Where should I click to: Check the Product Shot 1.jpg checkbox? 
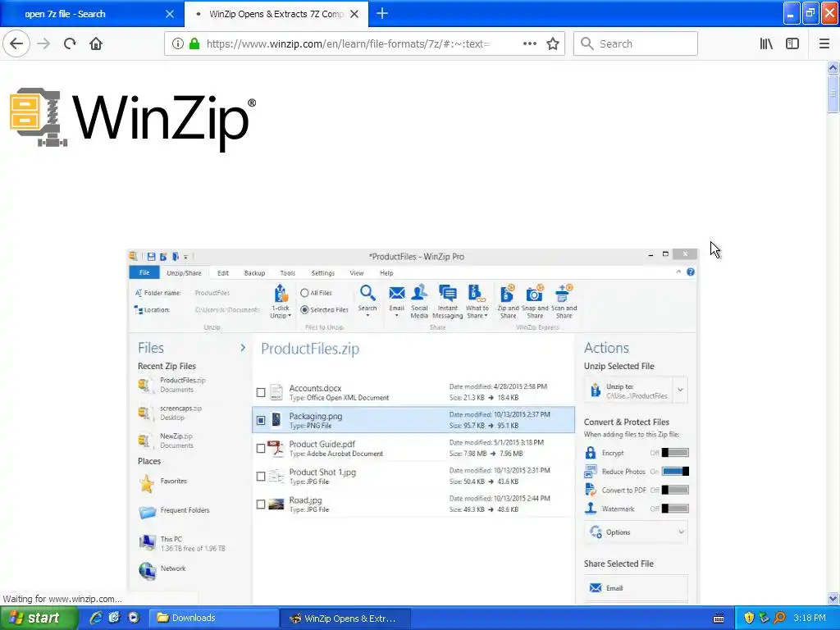261,477
